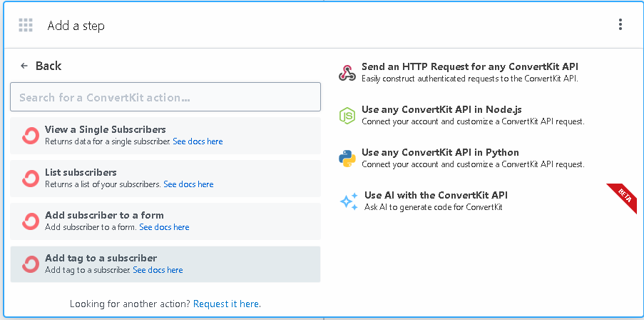Viewport: 644px width, 320px height.
Task: Select Send an HTTP Request for any ConvertKit API
Action: click(470, 66)
